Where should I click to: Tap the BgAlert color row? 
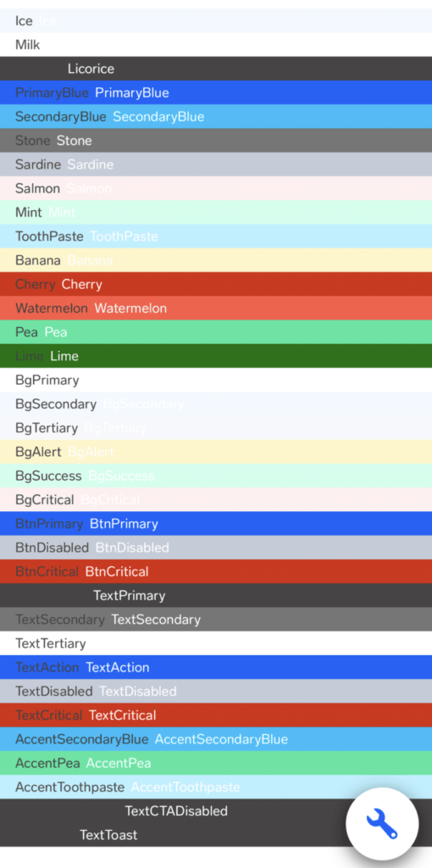coord(216,452)
